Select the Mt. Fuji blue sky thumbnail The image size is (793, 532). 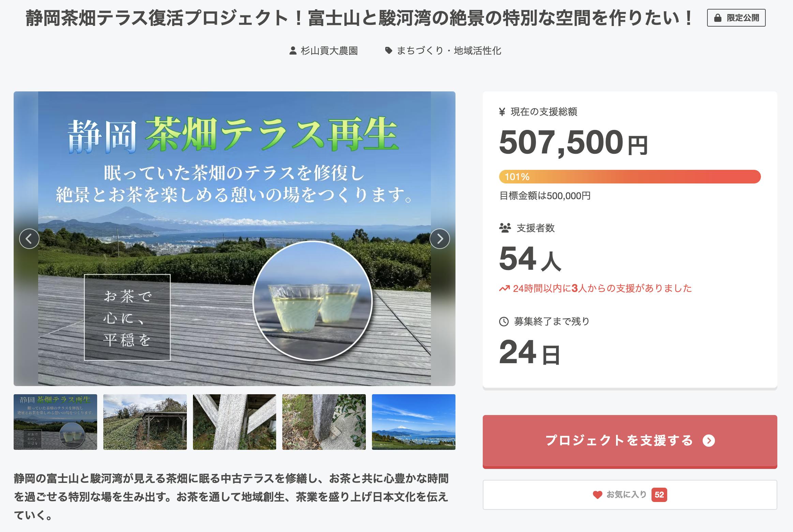coord(414,422)
